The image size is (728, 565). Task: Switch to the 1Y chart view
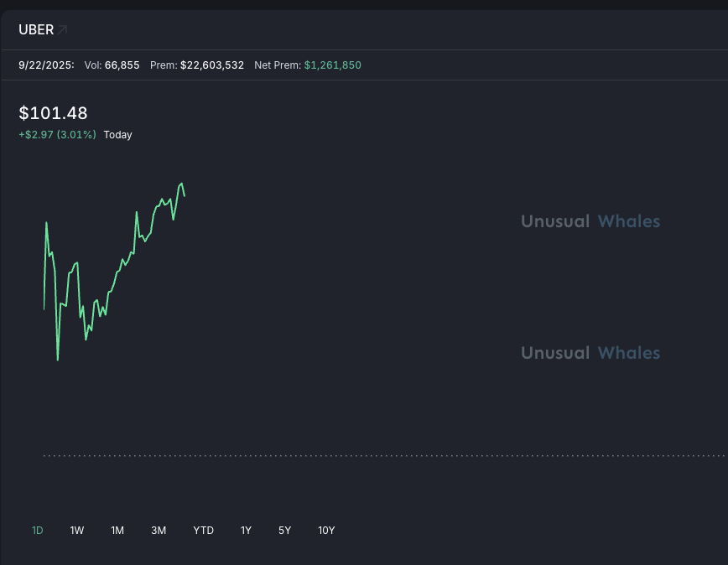pos(246,531)
